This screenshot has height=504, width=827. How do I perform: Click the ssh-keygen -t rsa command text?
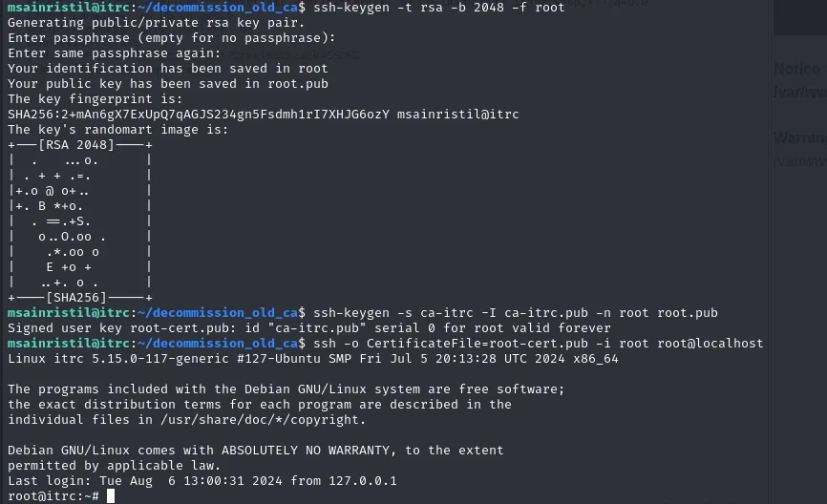[x=435, y=8]
